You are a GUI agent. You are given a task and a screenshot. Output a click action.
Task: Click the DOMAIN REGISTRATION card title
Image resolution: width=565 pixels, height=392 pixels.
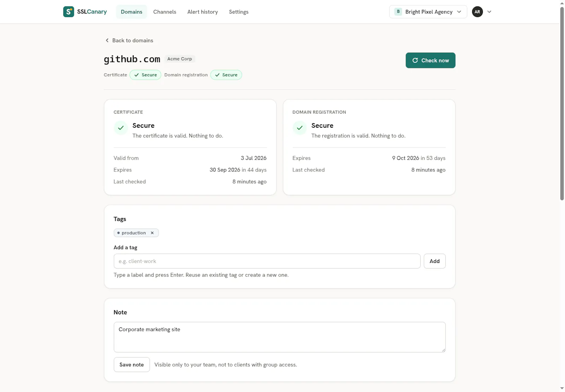(319, 112)
